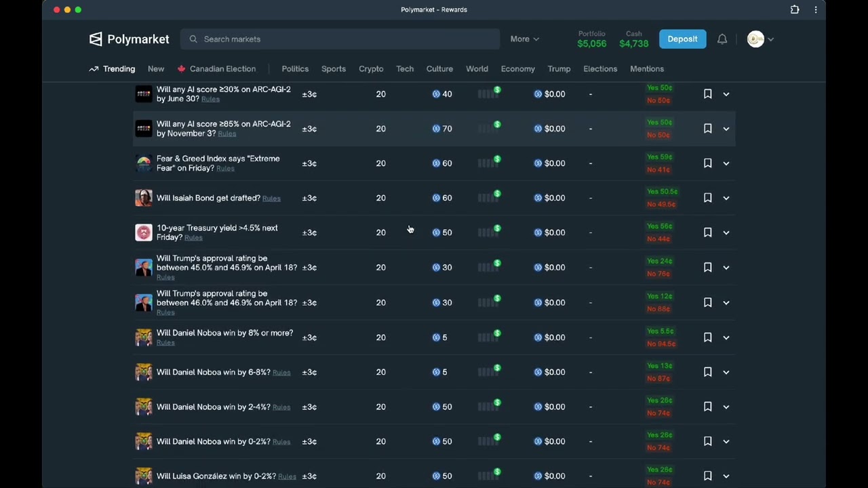Expand the Isaiah Bond row

point(726,198)
